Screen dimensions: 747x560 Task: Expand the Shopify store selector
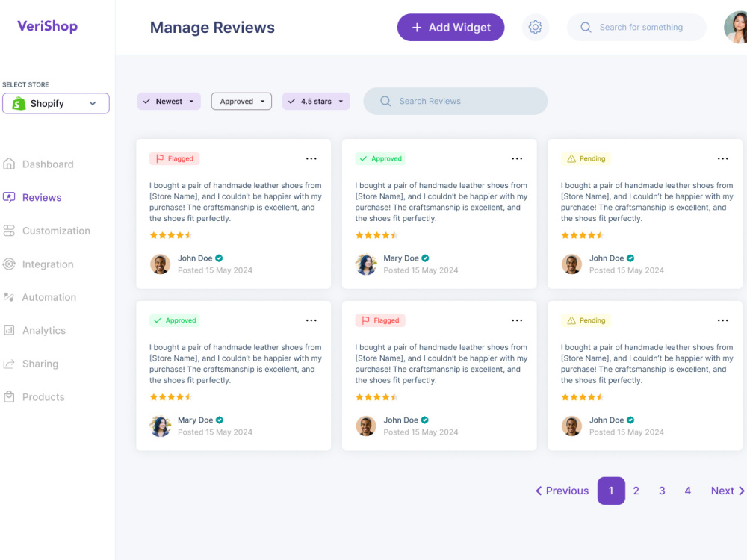56,103
